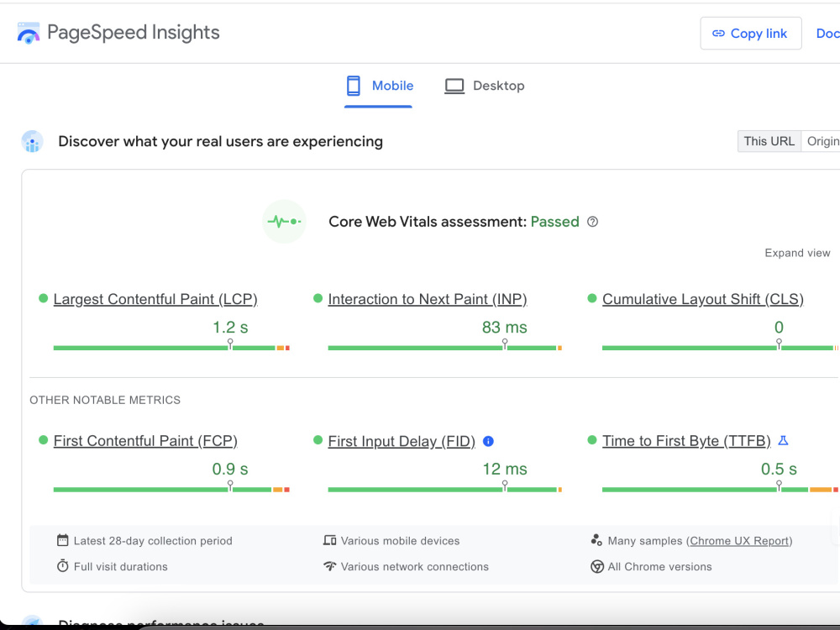
Task: Click the PageSpeed Insights title text
Action: tap(134, 33)
